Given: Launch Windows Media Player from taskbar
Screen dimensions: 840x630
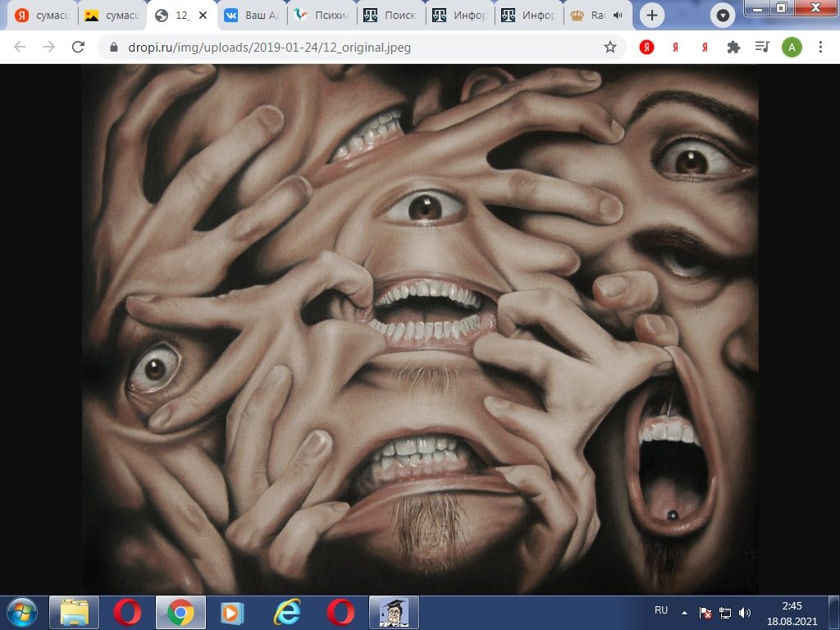Looking at the screenshot, I should (x=234, y=612).
